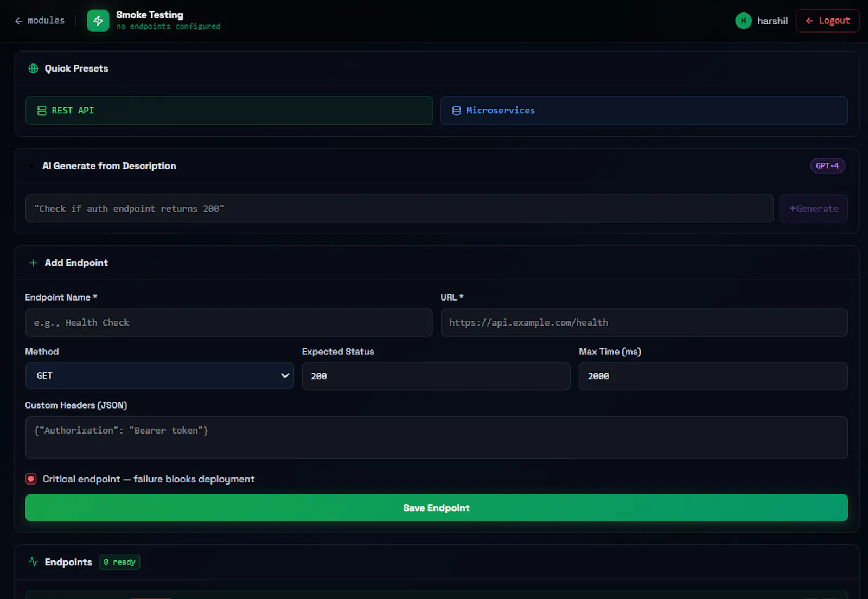Focus the AI description input field
This screenshot has width=868, height=599.
click(x=399, y=209)
